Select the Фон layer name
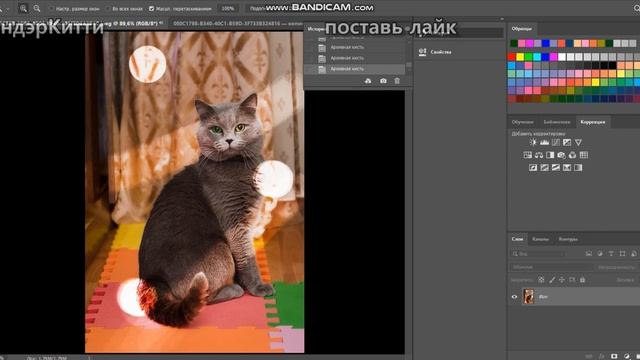The image size is (640, 360). pyautogui.click(x=543, y=297)
